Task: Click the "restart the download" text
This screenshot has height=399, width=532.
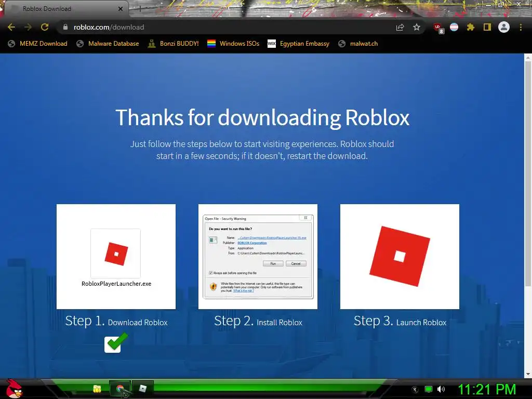Action: coord(327,156)
